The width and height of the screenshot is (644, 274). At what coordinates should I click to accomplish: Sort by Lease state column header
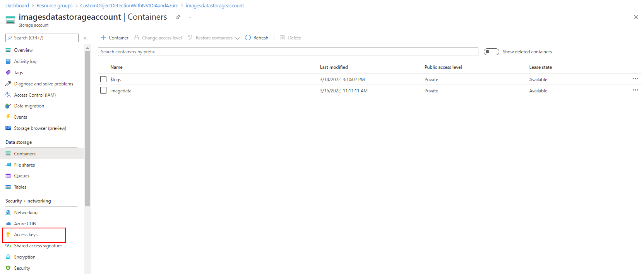click(541, 67)
